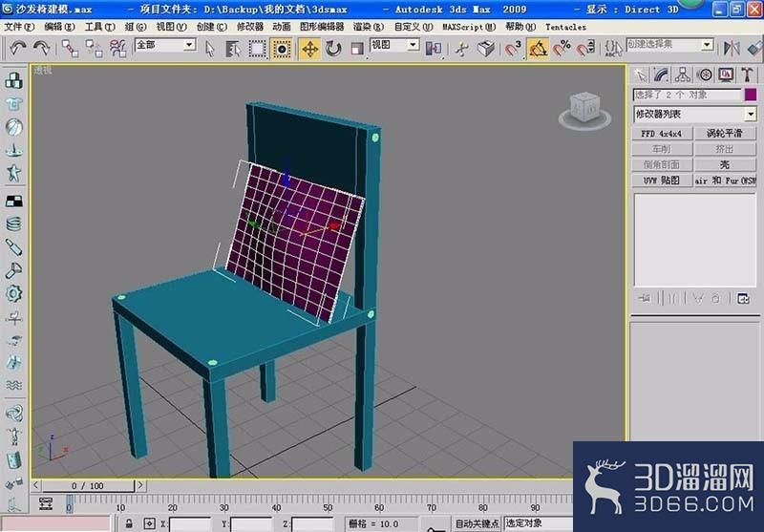Image resolution: width=764 pixels, height=532 pixels.
Task: Open the 文件 menu
Action: (x=19, y=27)
